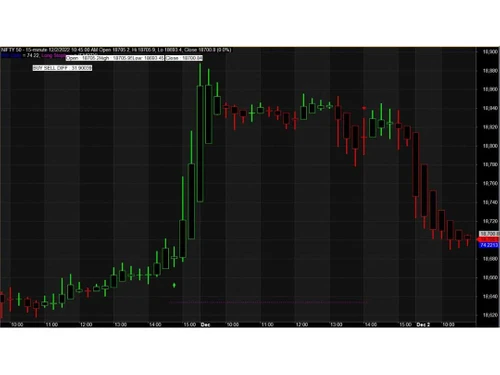Click the 18,680 price axis label
500x375 pixels.
pyautogui.click(x=490, y=259)
